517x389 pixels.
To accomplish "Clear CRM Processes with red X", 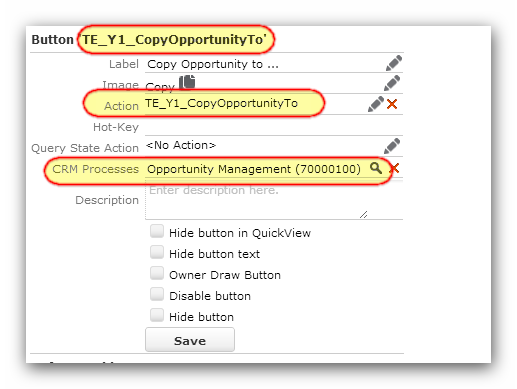I will coord(394,168).
